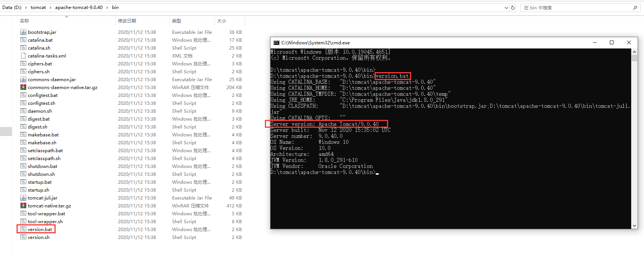
Task: Click the refresh button beside address bar
Action: 513,8
